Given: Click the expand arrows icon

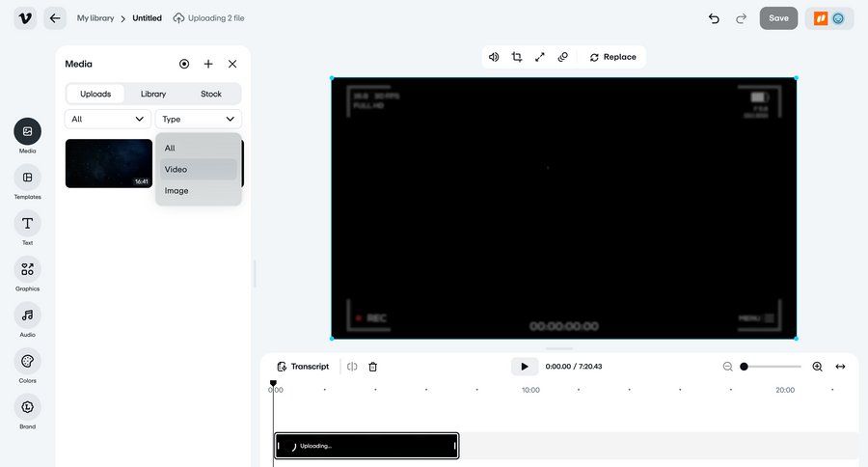Looking at the screenshot, I should [x=540, y=57].
